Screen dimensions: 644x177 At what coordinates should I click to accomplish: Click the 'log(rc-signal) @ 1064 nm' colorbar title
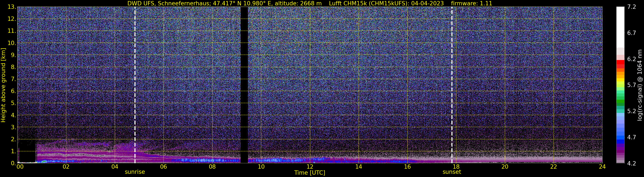click(x=640, y=85)
